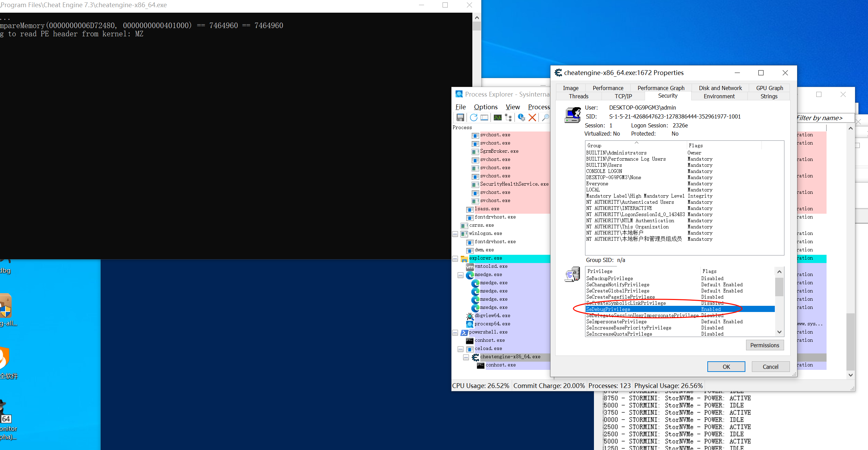The height and width of the screenshot is (450, 868).
Task: Click the red X Kill Process icon
Action: pos(532,117)
